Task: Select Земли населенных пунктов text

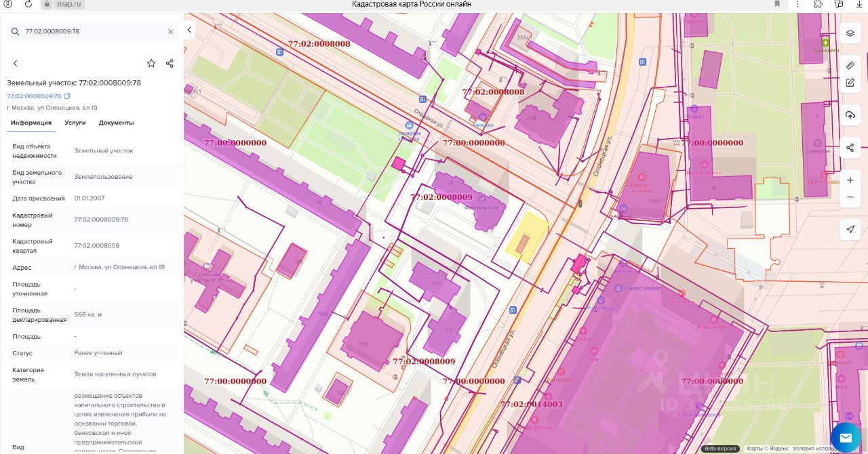Action: click(x=115, y=374)
